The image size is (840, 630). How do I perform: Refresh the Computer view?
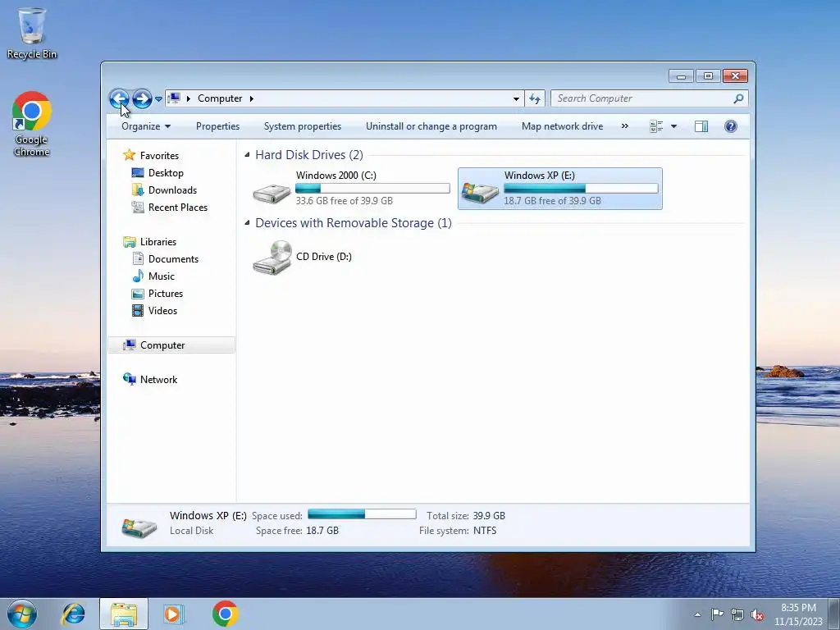[535, 98]
